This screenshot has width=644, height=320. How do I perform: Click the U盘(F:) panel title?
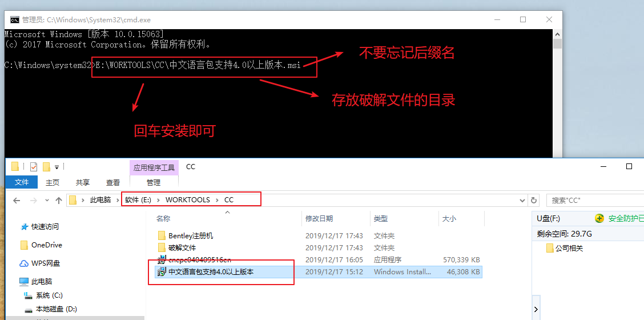coord(548,218)
